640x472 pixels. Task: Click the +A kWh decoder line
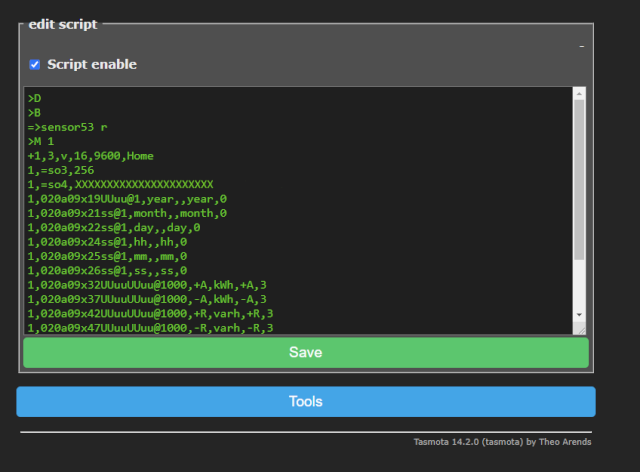tap(147, 285)
